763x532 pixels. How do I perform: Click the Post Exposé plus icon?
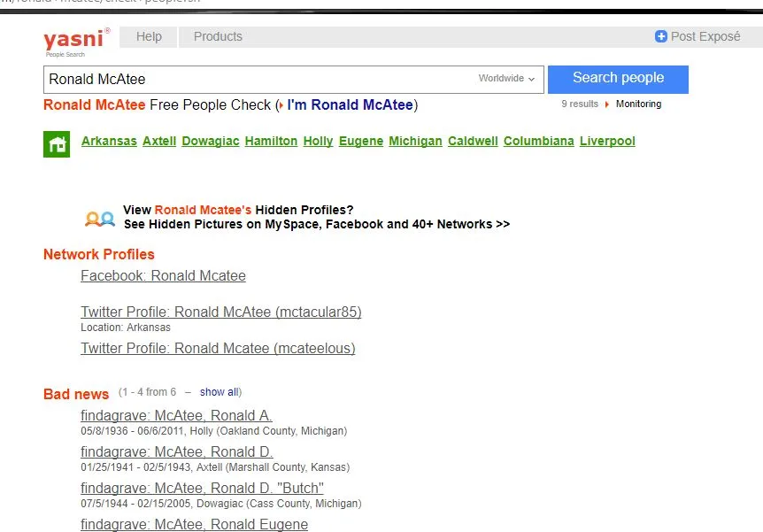point(661,36)
